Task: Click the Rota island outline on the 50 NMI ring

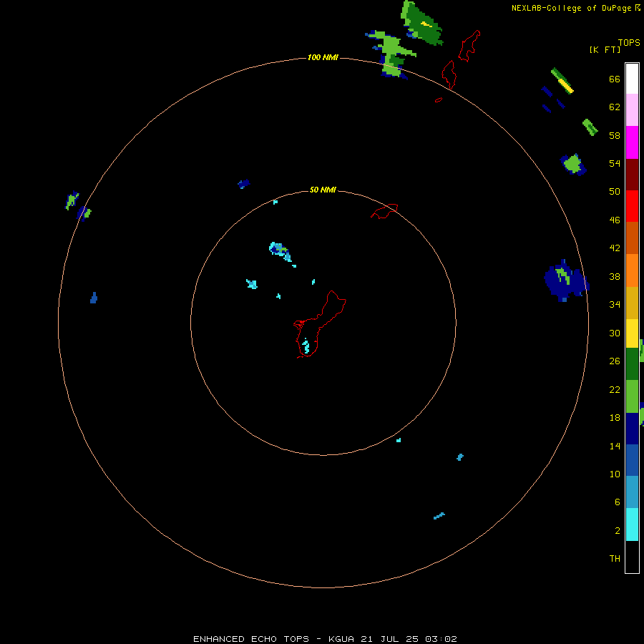Action: [x=384, y=211]
